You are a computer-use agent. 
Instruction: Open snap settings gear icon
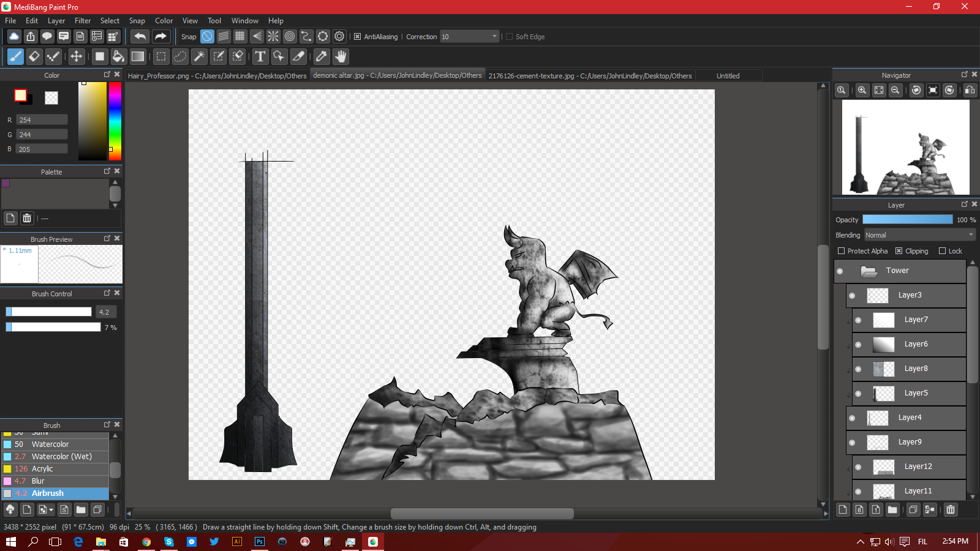point(339,37)
